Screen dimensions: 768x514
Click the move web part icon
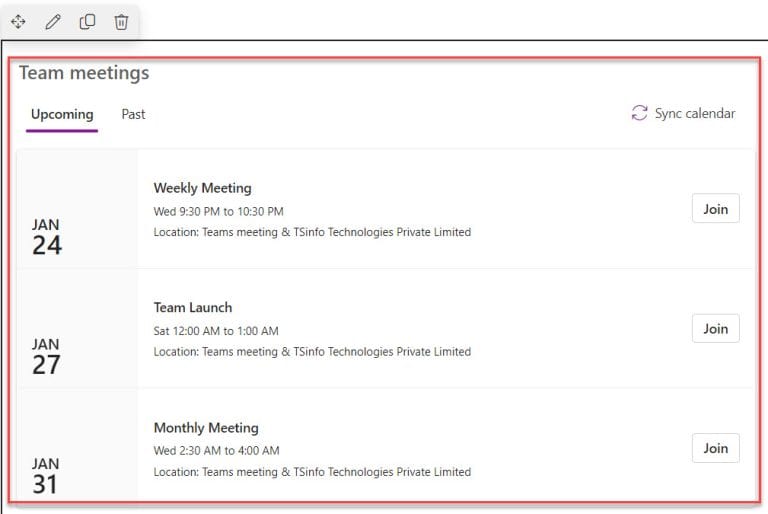[18, 22]
